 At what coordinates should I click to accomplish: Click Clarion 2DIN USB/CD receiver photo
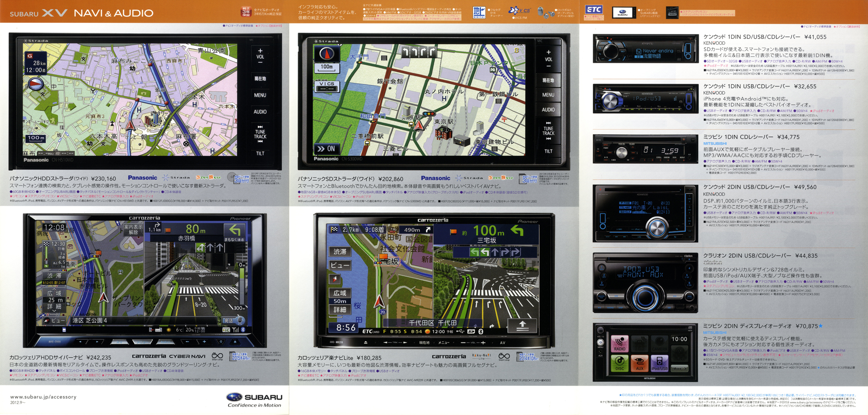pyautogui.click(x=645, y=283)
